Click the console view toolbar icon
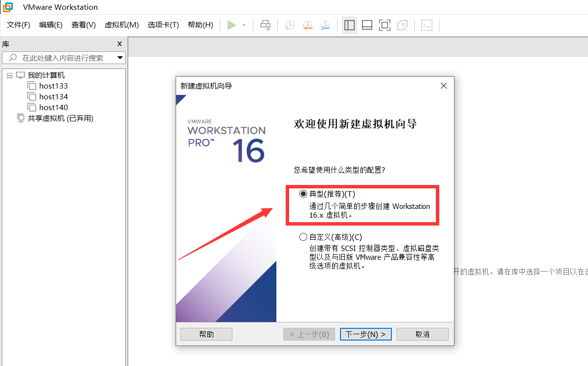The height and width of the screenshot is (366, 588). point(427,25)
